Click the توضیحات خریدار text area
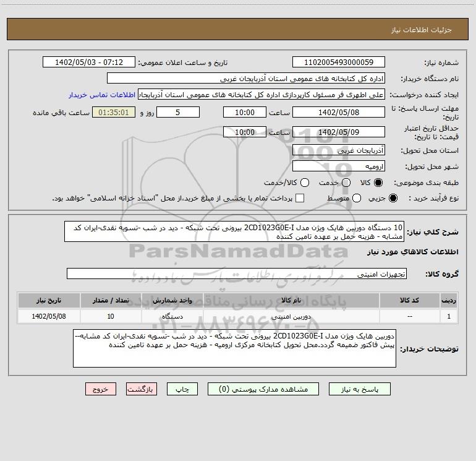This screenshot has width=476, height=461. (234, 348)
